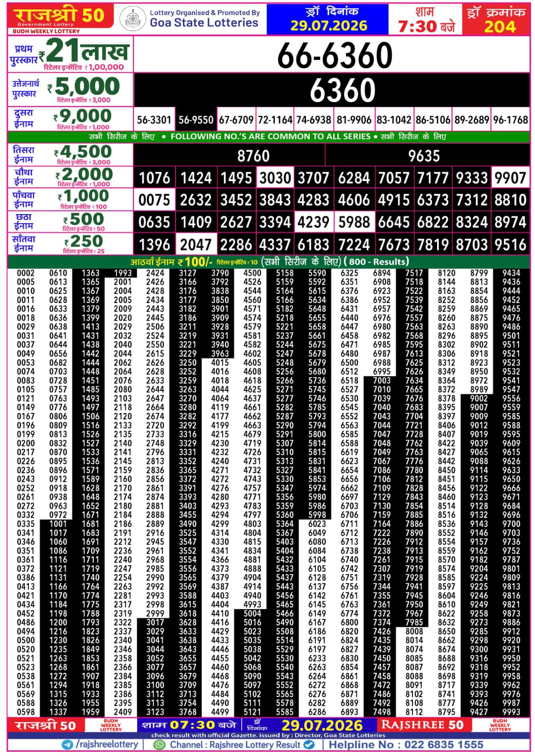Select fifth prize number 0075

(x=154, y=200)
